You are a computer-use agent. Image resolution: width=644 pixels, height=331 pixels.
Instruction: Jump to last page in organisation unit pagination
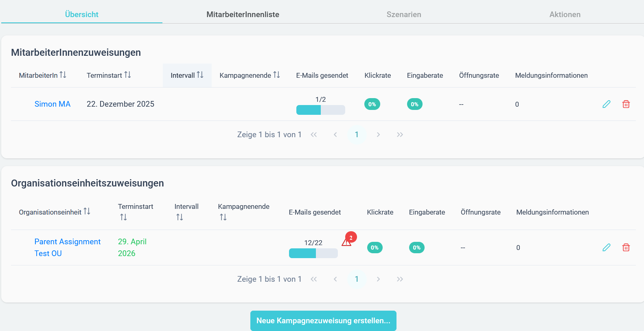(400, 279)
